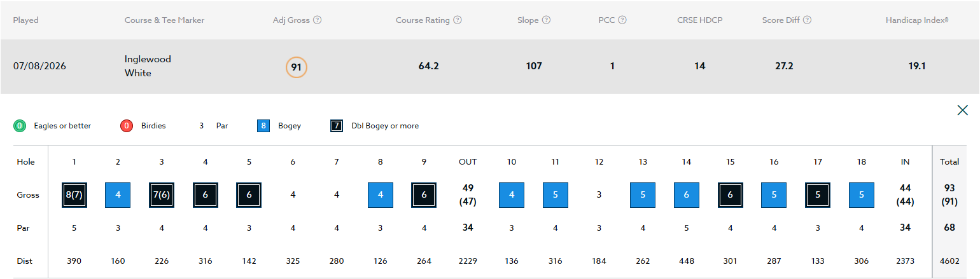Click the help icon beside Adj Gross
This screenshot has height=279, width=980.
pos(318,20)
